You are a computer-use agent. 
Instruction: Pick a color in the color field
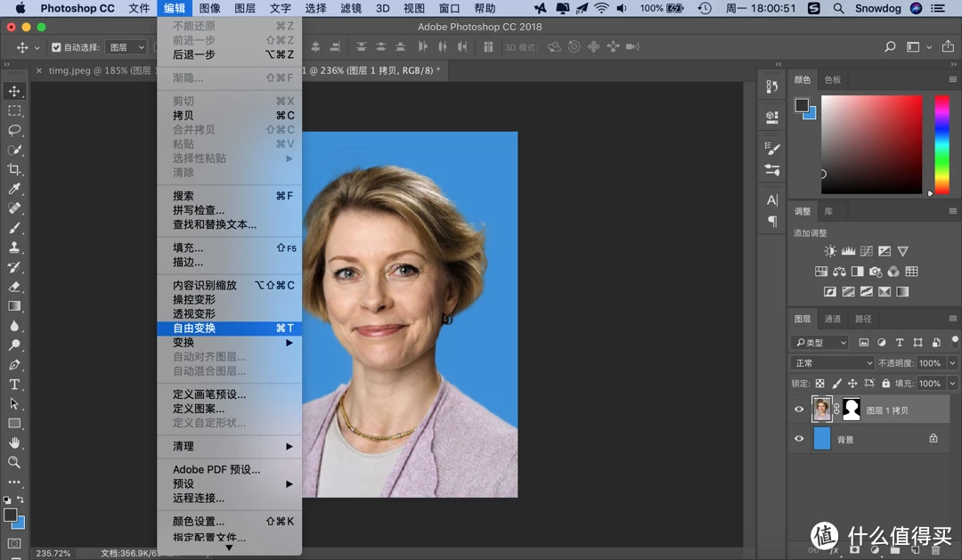pos(871,144)
